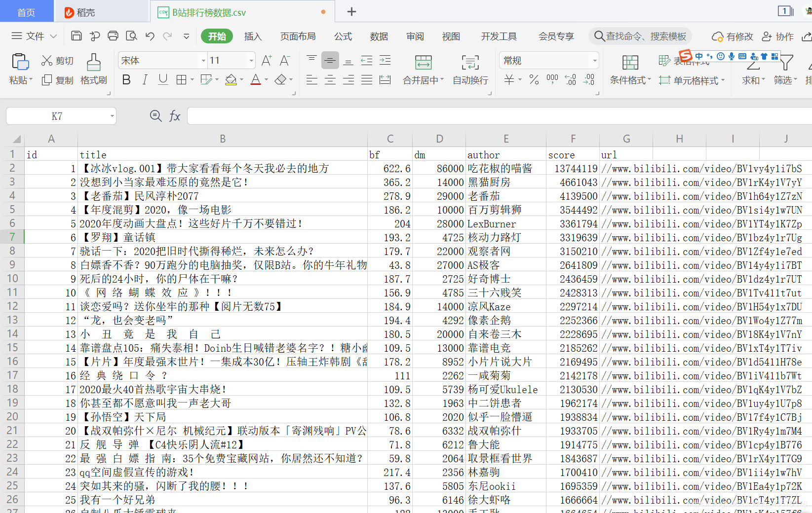Toggle Bold formatting
The height and width of the screenshot is (513, 812).
click(126, 79)
